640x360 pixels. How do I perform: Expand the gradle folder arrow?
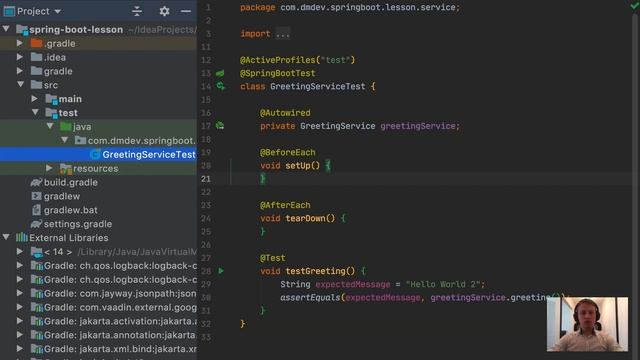pos(20,71)
